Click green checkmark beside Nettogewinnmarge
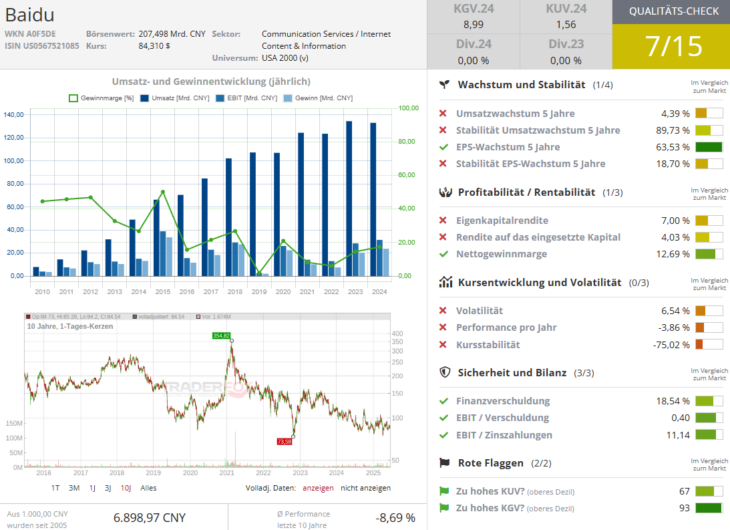The width and height of the screenshot is (730, 530). [x=443, y=254]
